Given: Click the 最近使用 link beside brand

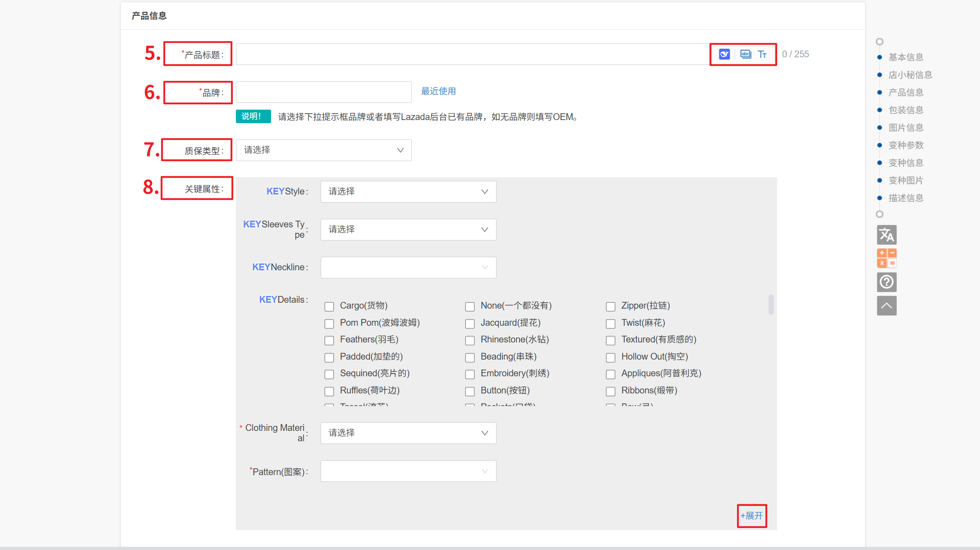Looking at the screenshot, I should (438, 91).
